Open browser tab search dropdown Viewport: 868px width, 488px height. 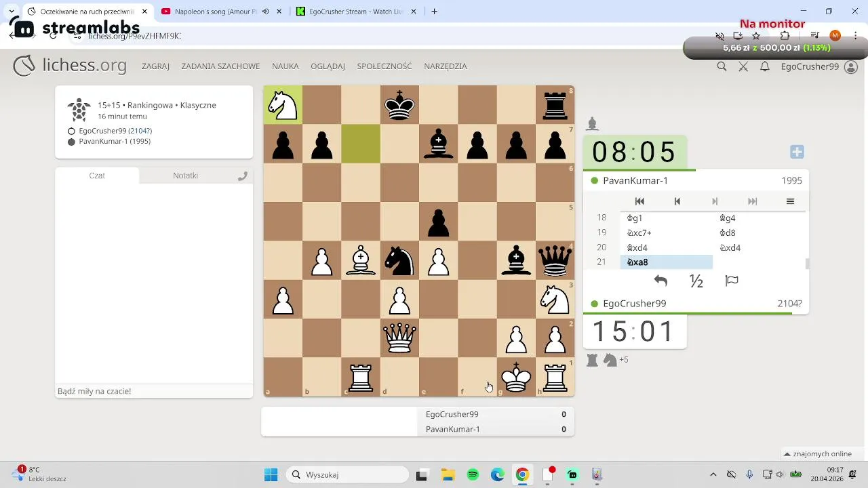point(12,12)
